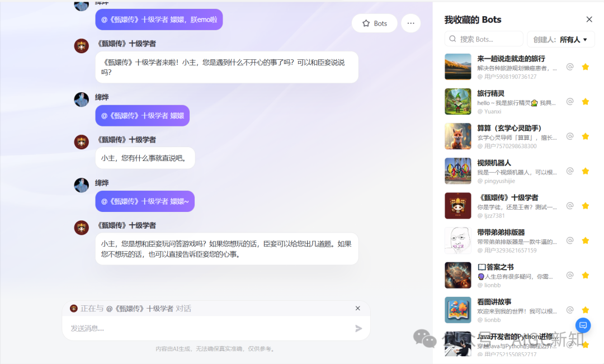Image resolution: width=604 pixels, height=364 pixels.
Task: Click the reply 小主，您有什么事就直说吧。
Action: point(145,158)
